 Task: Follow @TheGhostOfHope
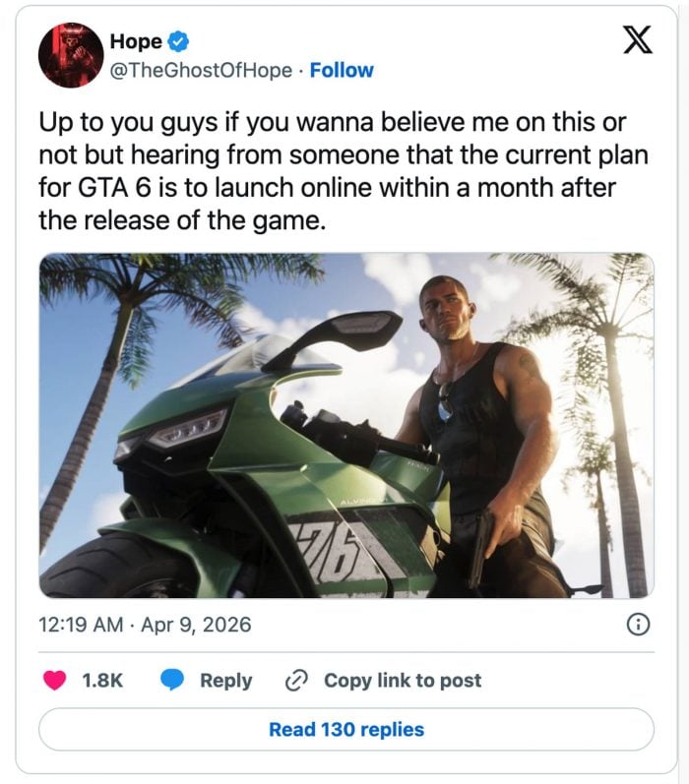pyautogui.click(x=342, y=71)
